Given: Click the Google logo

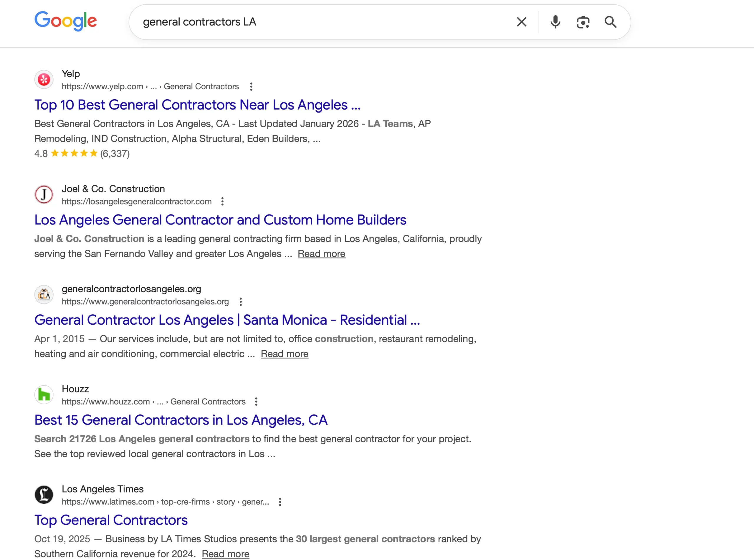Looking at the screenshot, I should [x=66, y=21].
